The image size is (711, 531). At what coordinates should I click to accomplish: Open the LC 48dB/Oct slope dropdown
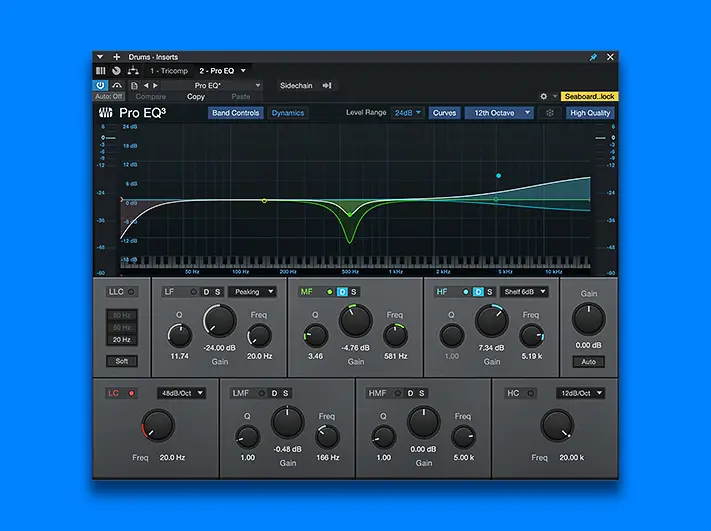point(181,393)
